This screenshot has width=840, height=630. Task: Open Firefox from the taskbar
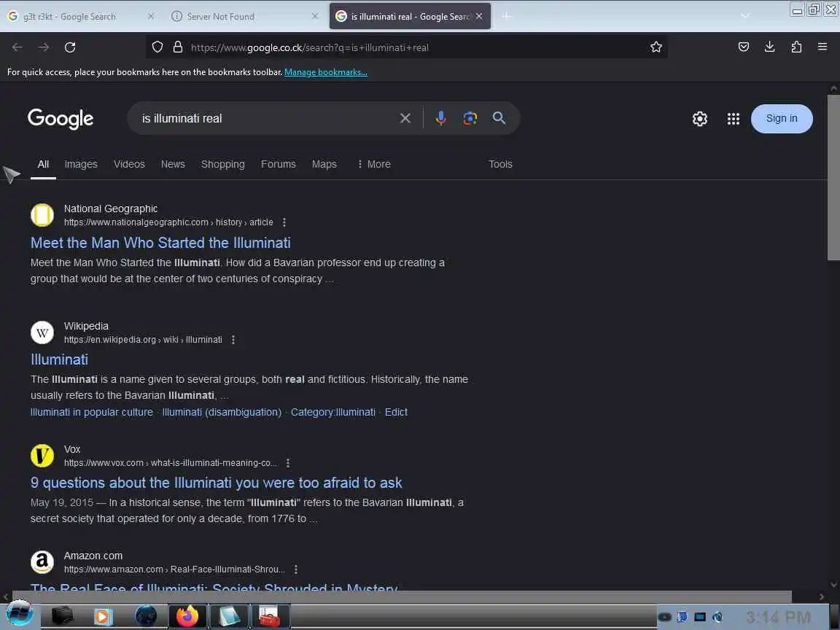187,616
